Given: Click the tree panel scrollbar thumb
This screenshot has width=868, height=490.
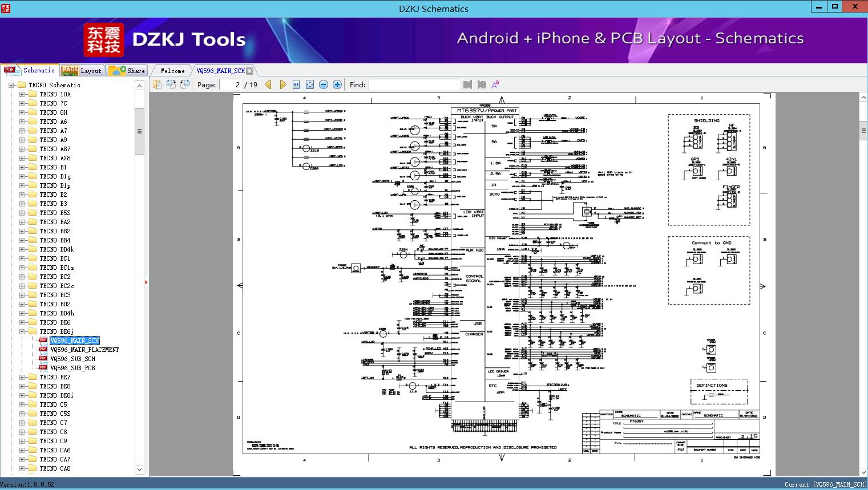Looking at the screenshot, I should pyautogui.click(x=139, y=131).
